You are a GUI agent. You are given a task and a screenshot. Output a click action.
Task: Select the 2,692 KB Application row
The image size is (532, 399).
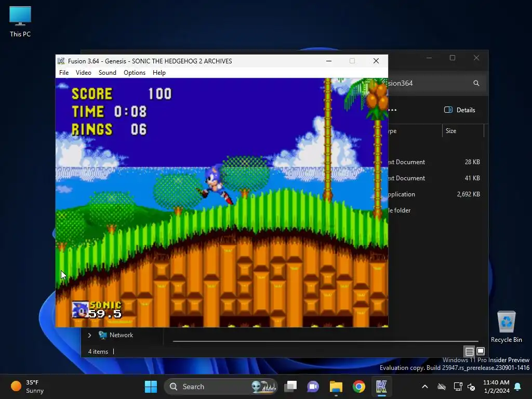click(436, 194)
